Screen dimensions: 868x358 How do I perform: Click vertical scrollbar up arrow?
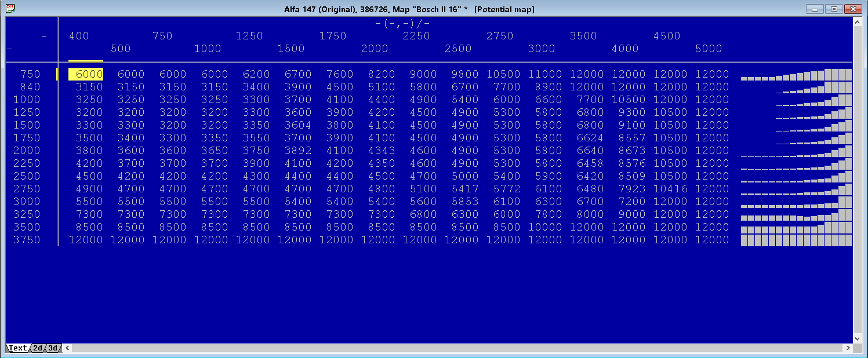click(858, 22)
